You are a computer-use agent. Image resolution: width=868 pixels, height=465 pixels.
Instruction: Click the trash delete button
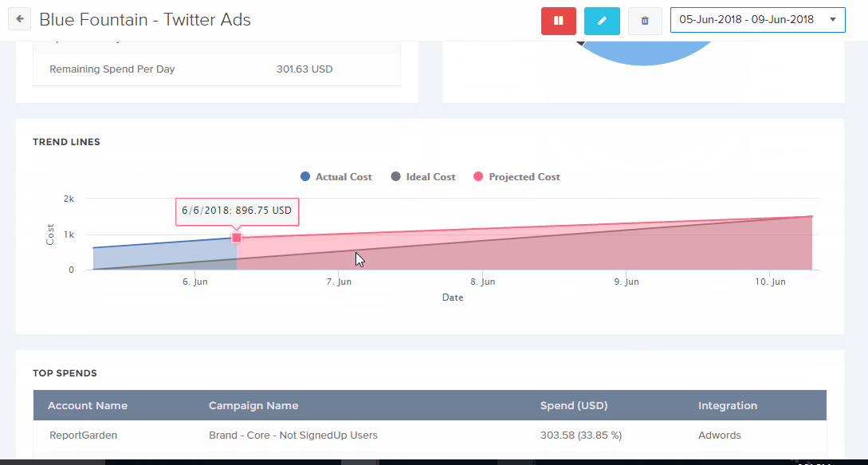click(x=645, y=21)
